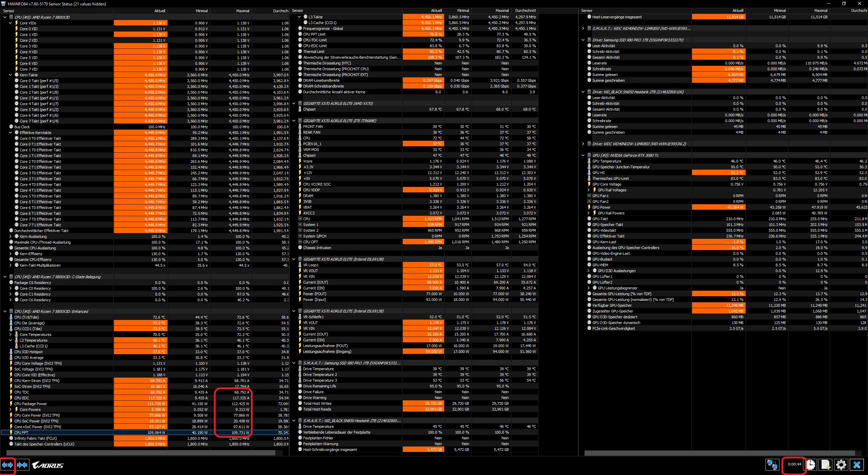Expand the GPU Rail Voltages entry
Screen dimensions: 868x475
tap(589, 190)
